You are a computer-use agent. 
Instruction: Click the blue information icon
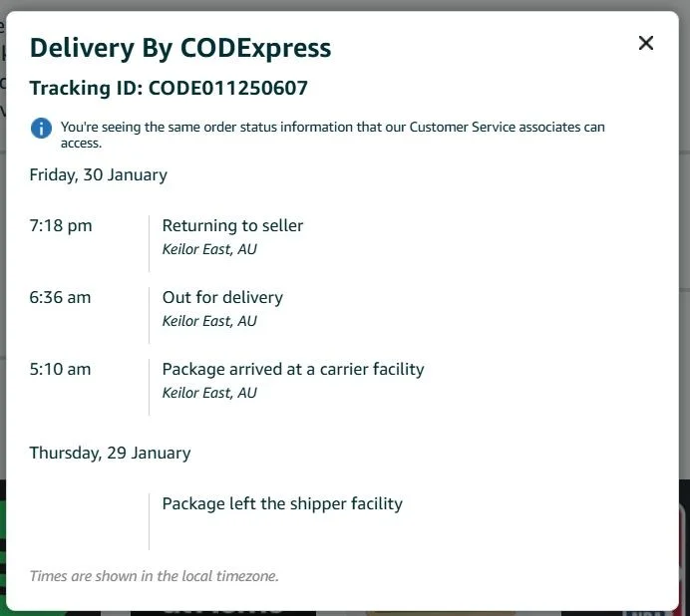(x=41, y=128)
